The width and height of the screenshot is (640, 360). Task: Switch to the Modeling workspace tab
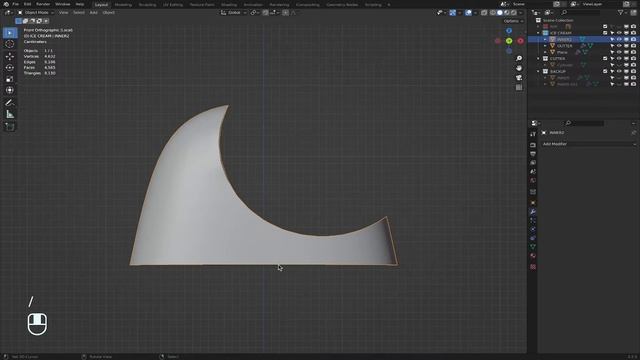pyautogui.click(x=123, y=5)
